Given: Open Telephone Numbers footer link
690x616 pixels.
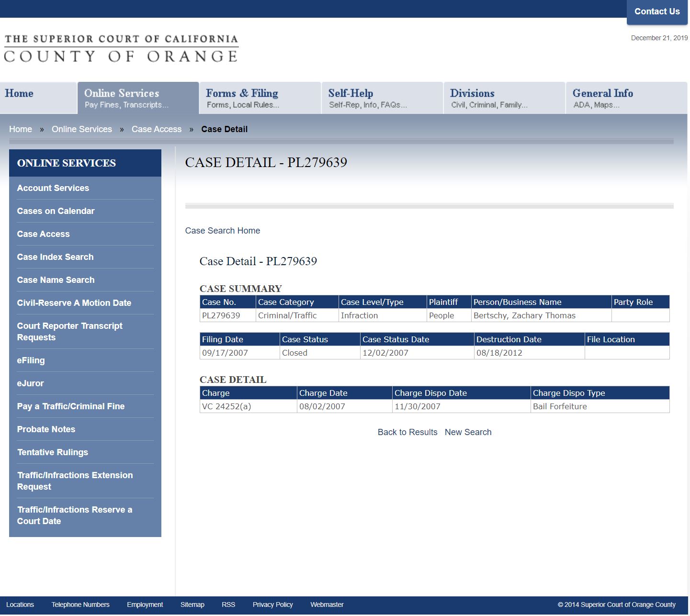Looking at the screenshot, I should 80,605.
